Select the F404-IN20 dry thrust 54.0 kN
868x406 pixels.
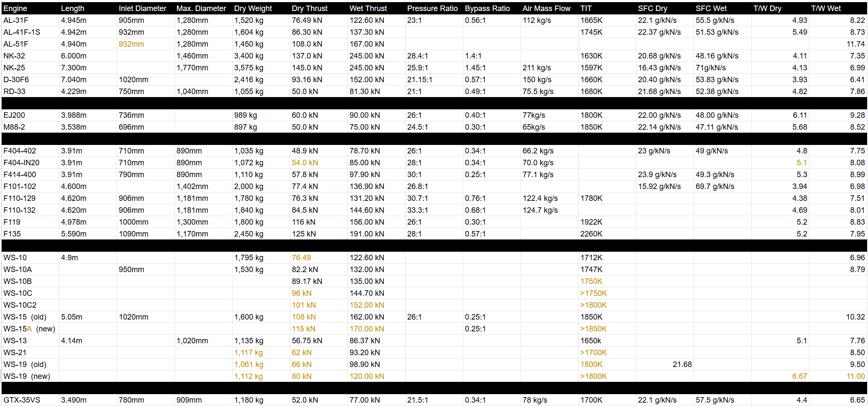304,163
